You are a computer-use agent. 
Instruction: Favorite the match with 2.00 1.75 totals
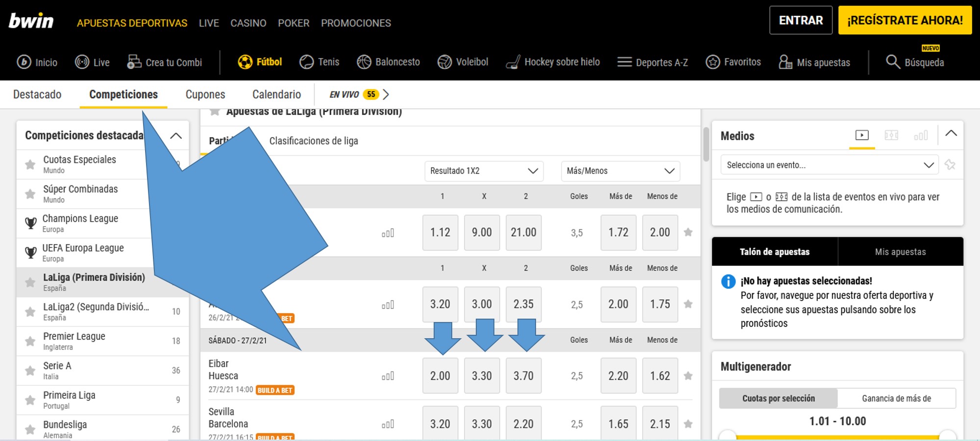click(688, 304)
